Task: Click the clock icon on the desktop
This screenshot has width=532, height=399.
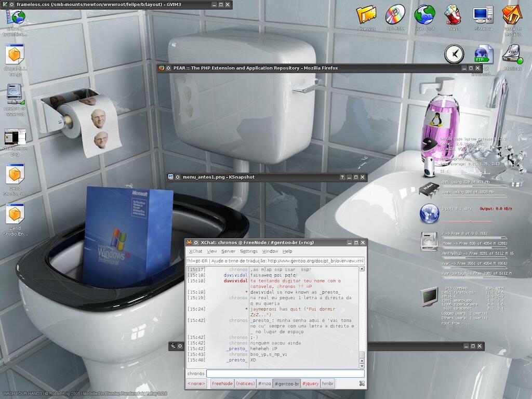Action: tap(454, 54)
